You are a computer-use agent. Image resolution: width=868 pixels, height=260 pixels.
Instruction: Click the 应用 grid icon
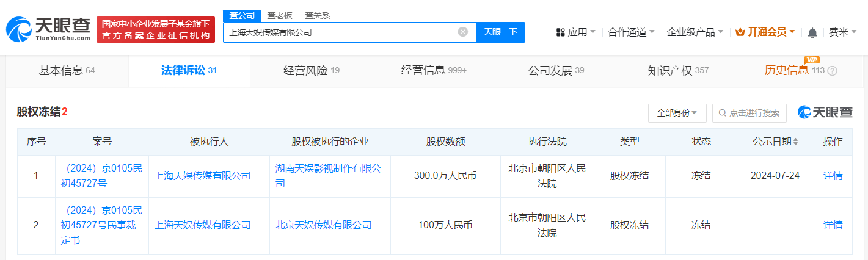pyautogui.click(x=560, y=32)
